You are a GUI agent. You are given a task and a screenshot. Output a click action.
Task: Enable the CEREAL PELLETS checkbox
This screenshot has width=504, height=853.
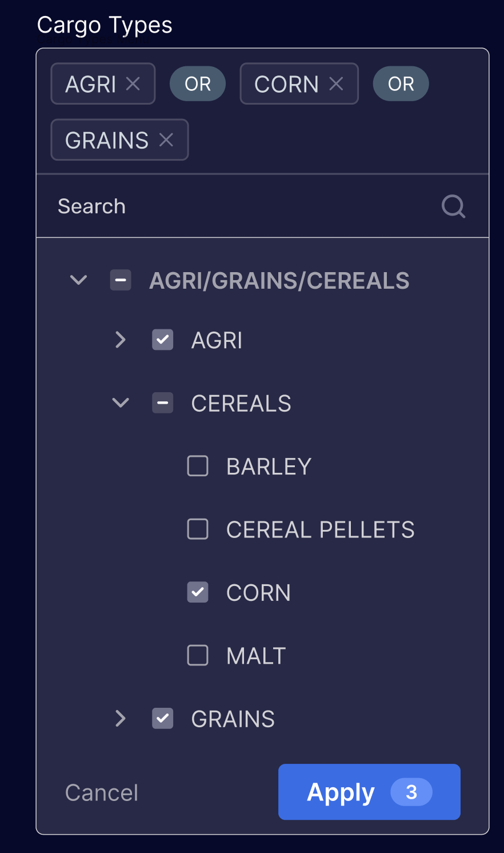tap(198, 529)
